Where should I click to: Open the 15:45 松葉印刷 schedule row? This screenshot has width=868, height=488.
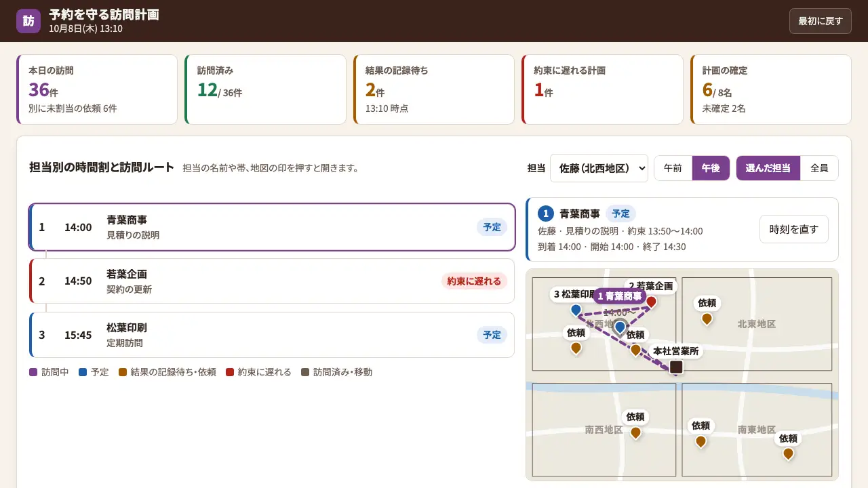[272, 335]
